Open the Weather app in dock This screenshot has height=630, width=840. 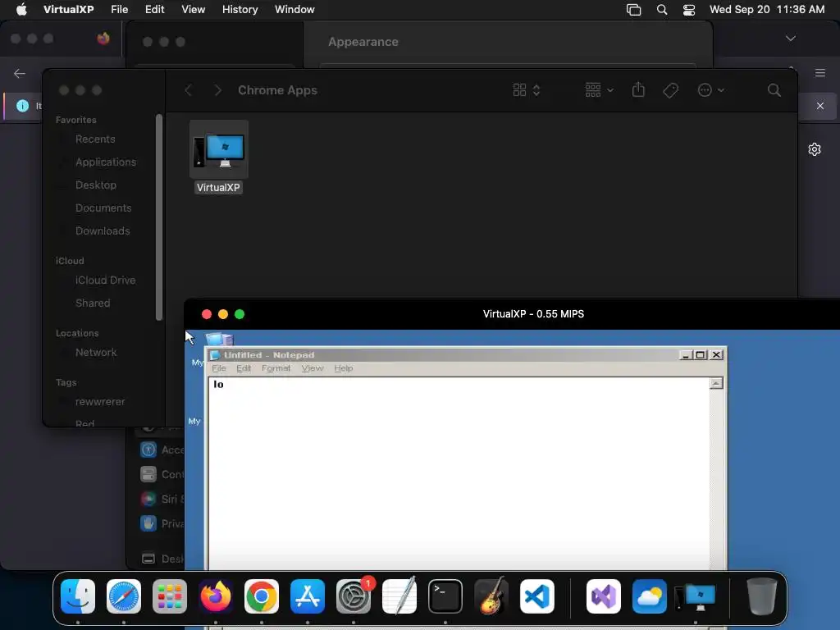click(x=650, y=596)
